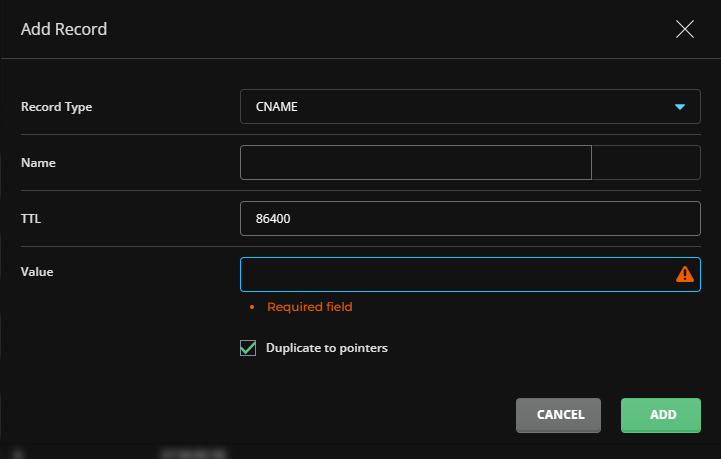Uncheck the Duplicate to pointers checkbox
The image size is (721, 459).
coord(248,348)
